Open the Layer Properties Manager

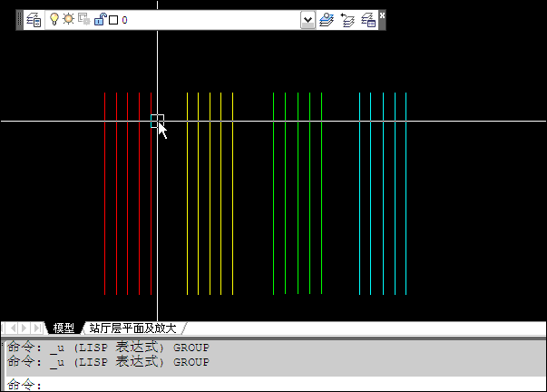point(34,20)
